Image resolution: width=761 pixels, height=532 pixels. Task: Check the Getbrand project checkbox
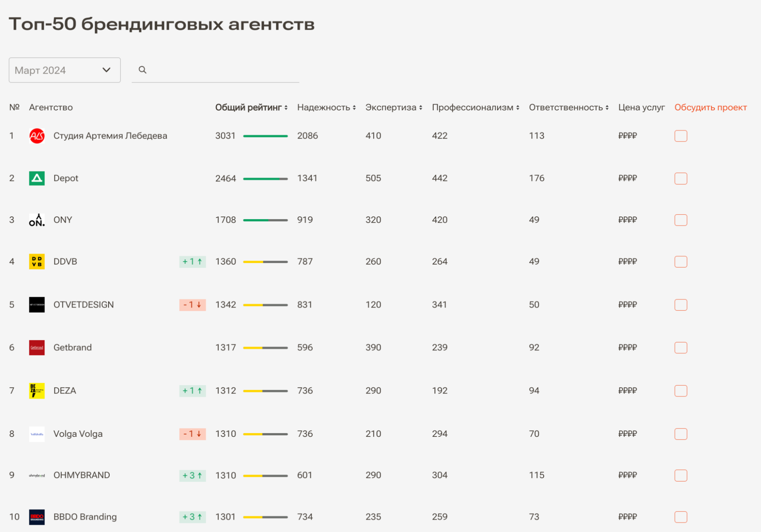[x=681, y=347]
